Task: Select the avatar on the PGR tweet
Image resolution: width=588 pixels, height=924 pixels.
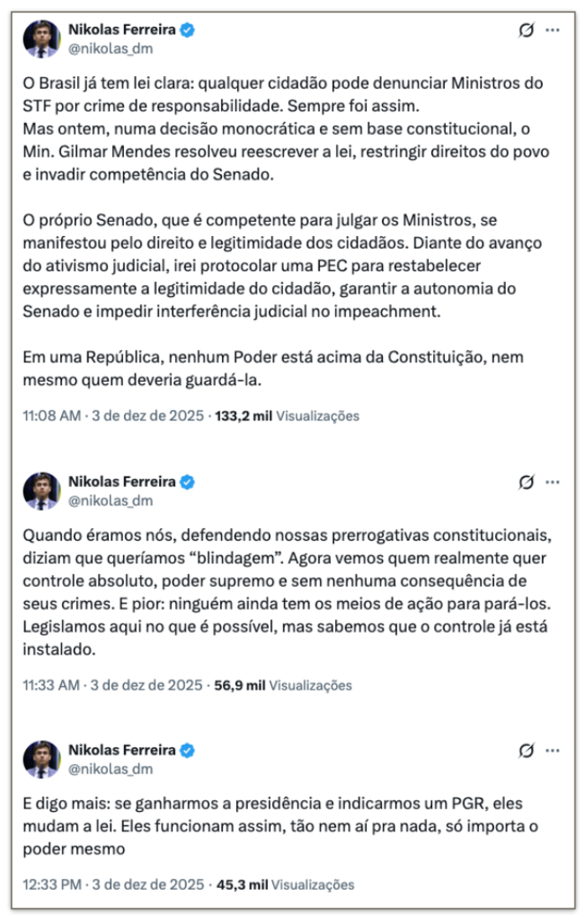Action: coord(42,759)
